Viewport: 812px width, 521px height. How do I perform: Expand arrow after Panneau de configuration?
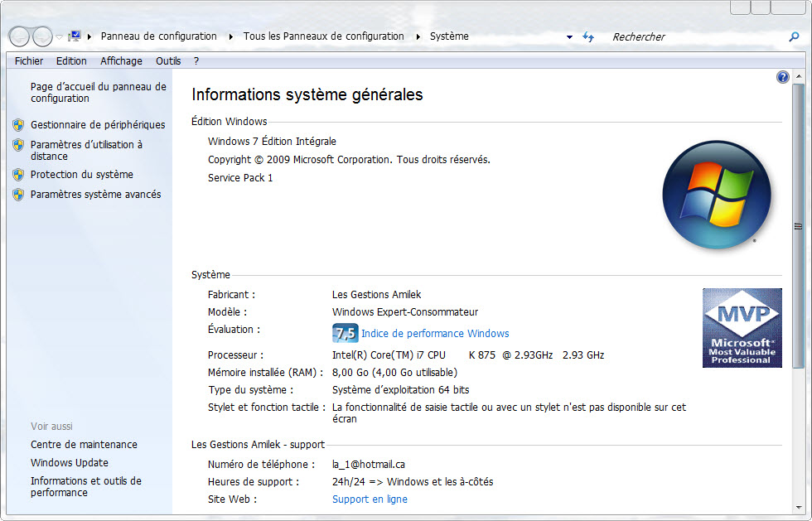click(231, 36)
